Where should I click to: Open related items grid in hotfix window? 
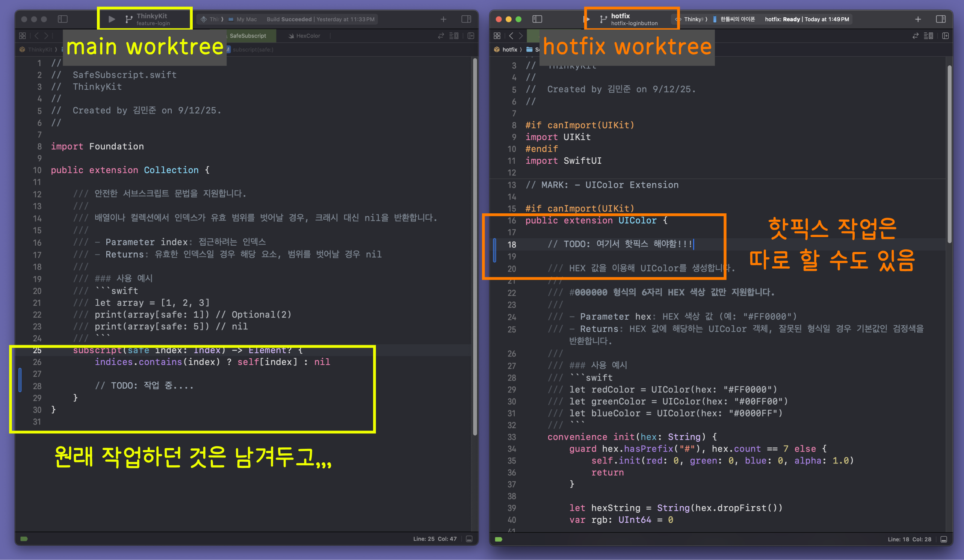click(497, 36)
